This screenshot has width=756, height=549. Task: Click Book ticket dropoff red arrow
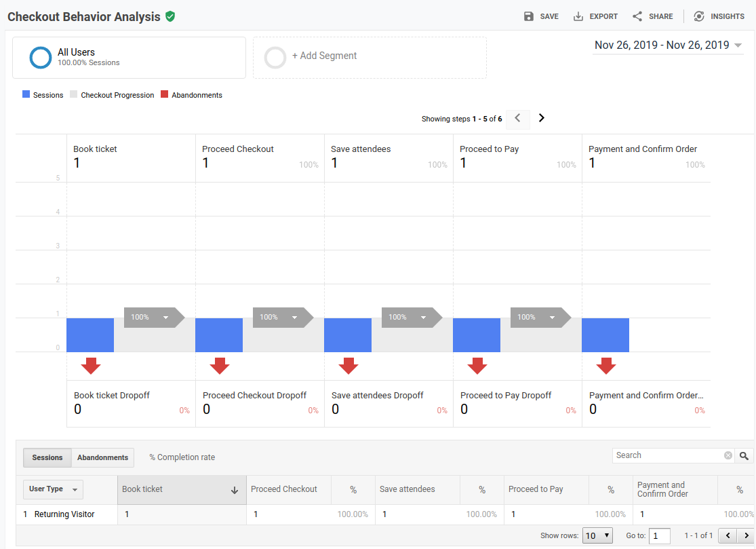[x=90, y=366]
